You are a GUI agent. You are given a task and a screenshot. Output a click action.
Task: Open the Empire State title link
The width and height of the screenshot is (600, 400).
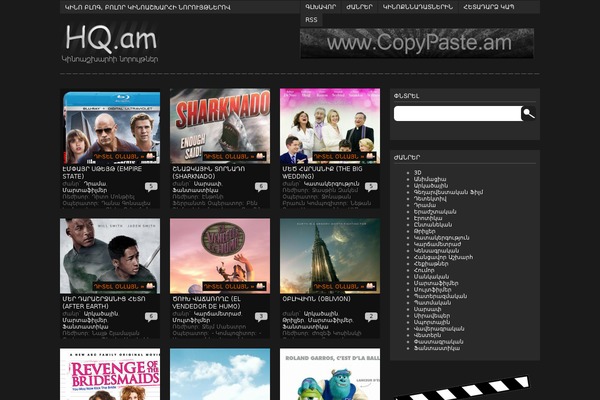click(102, 173)
